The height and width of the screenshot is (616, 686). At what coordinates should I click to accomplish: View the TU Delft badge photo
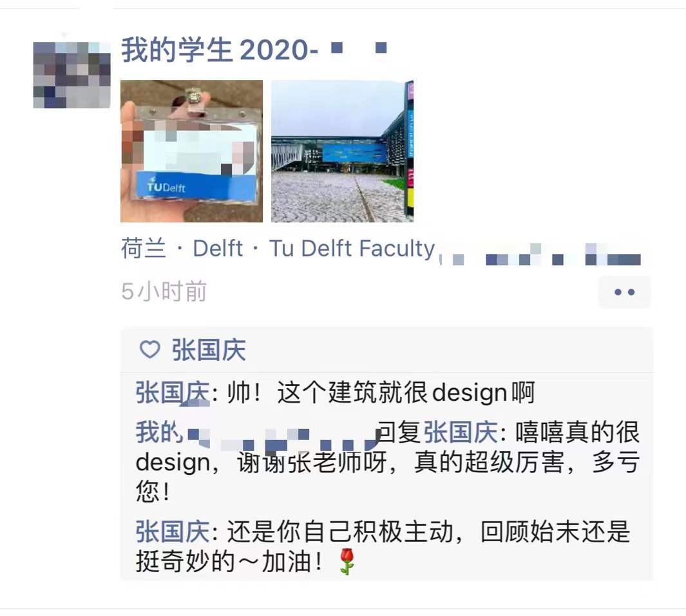pos(191,151)
